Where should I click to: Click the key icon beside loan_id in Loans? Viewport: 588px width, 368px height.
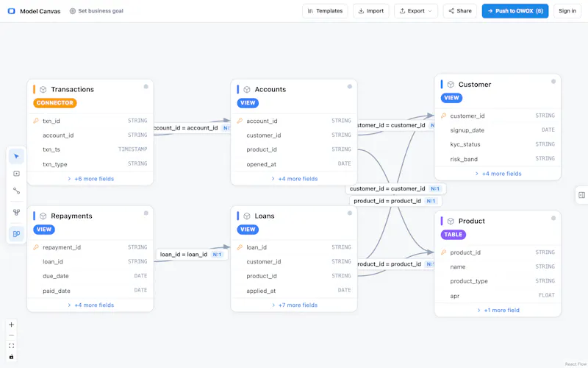240,247
